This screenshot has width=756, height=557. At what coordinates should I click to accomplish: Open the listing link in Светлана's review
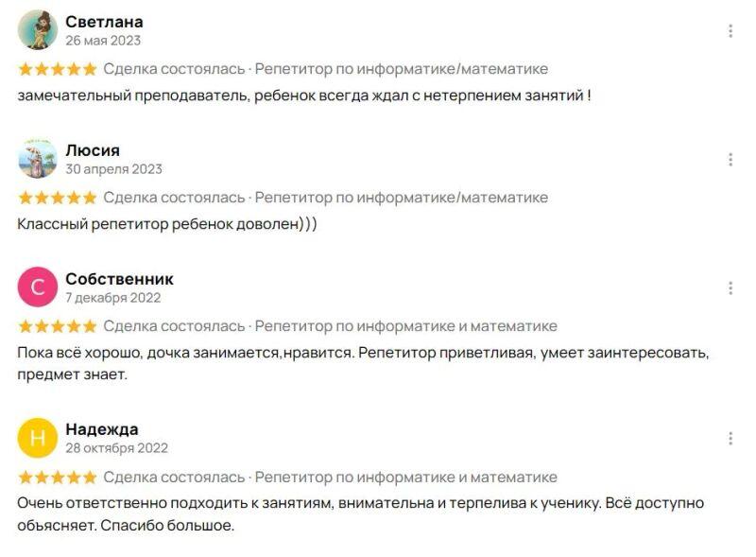[401, 69]
